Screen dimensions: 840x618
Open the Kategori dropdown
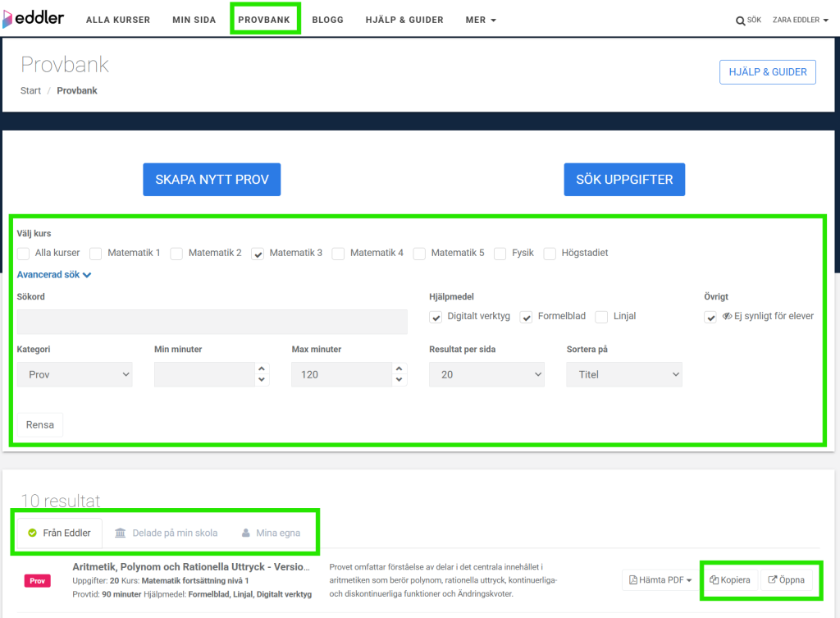tap(75, 374)
